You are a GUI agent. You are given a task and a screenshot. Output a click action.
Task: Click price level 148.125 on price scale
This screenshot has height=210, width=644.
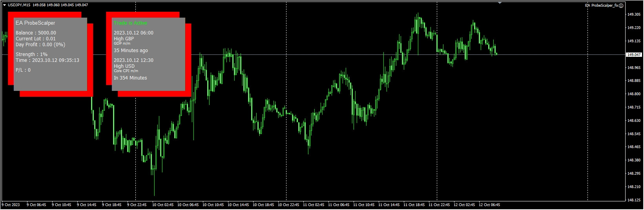634,200
